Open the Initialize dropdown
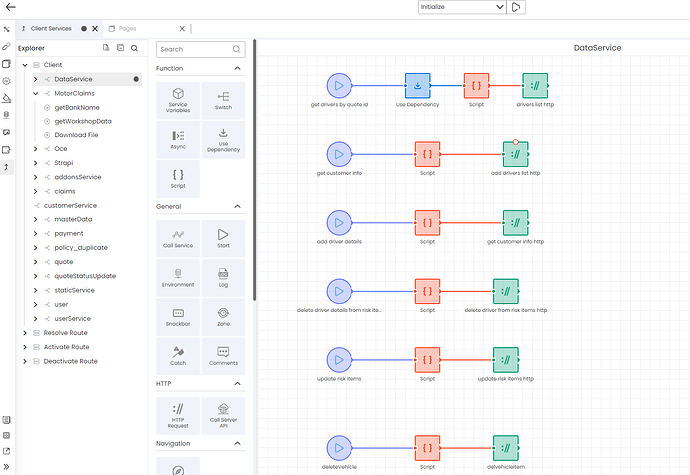Viewport: 690px width, 475px height. tap(461, 7)
